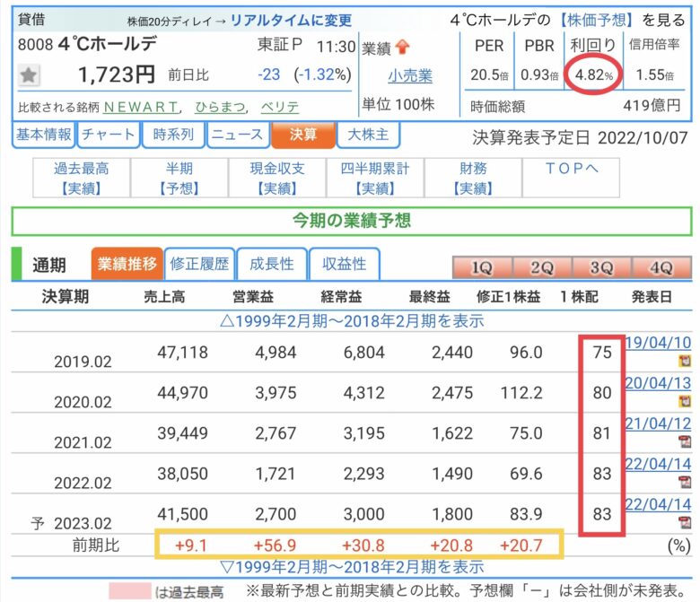Open compared stock ひらまつ
This screenshot has width=700, height=602.
(220, 107)
